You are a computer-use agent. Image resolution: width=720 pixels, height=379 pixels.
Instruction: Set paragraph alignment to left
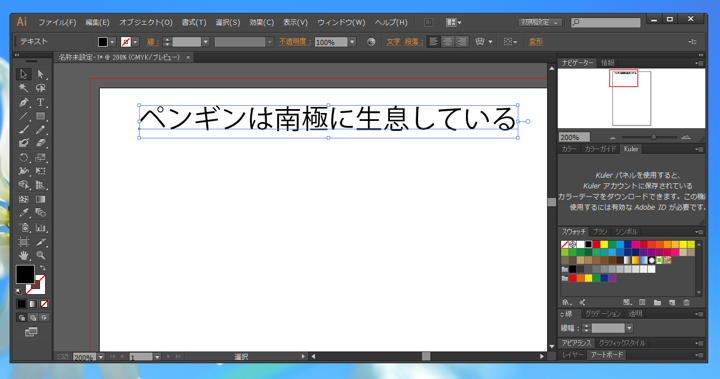pos(433,42)
